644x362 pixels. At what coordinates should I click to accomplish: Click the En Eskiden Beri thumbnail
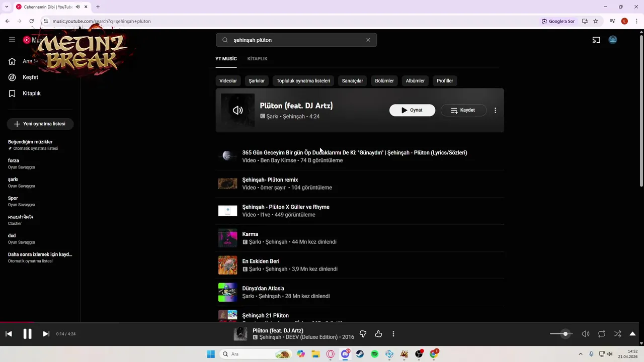click(227, 265)
